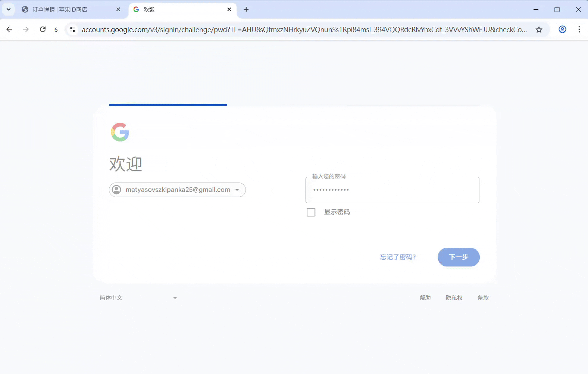Click the 下一步 button
This screenshot has width=588, height=374.
[x=458, y=257]
